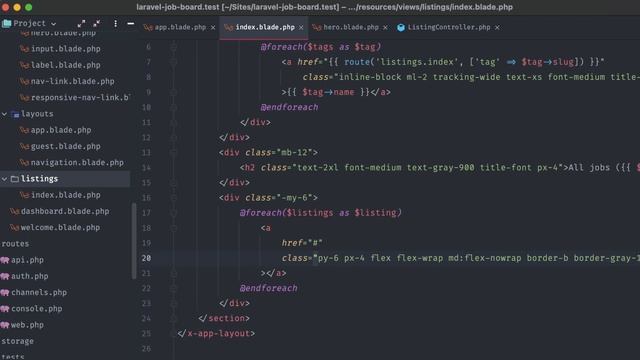Click the blade file icon beside welcome.blade.php
Image resolution: width=640 pixels, height=360 pixels.
15,228
